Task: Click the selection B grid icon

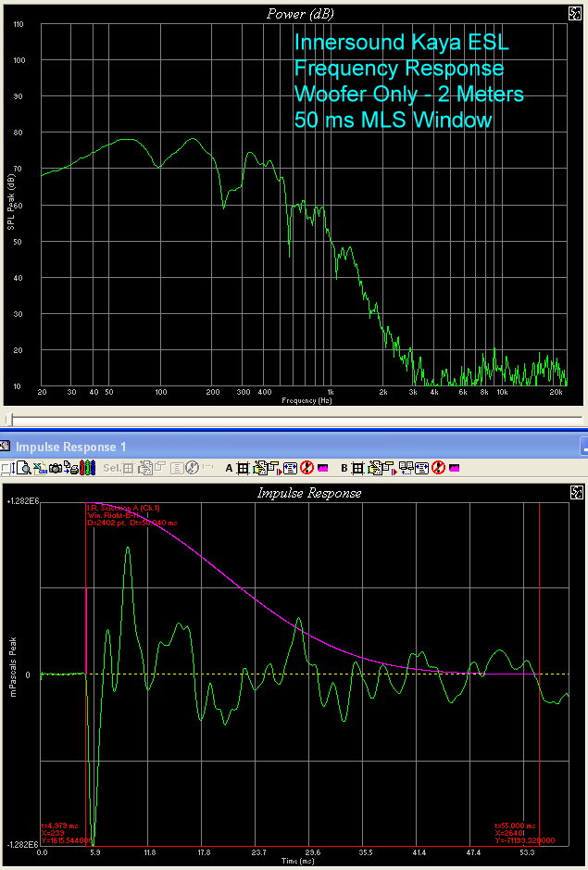Action: coord(357,468)
